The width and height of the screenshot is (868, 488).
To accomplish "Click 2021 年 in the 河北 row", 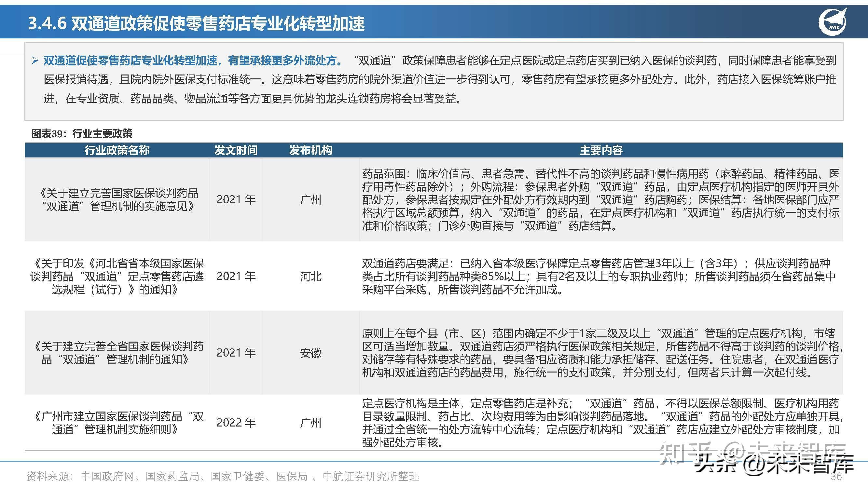I will (236, 277).
